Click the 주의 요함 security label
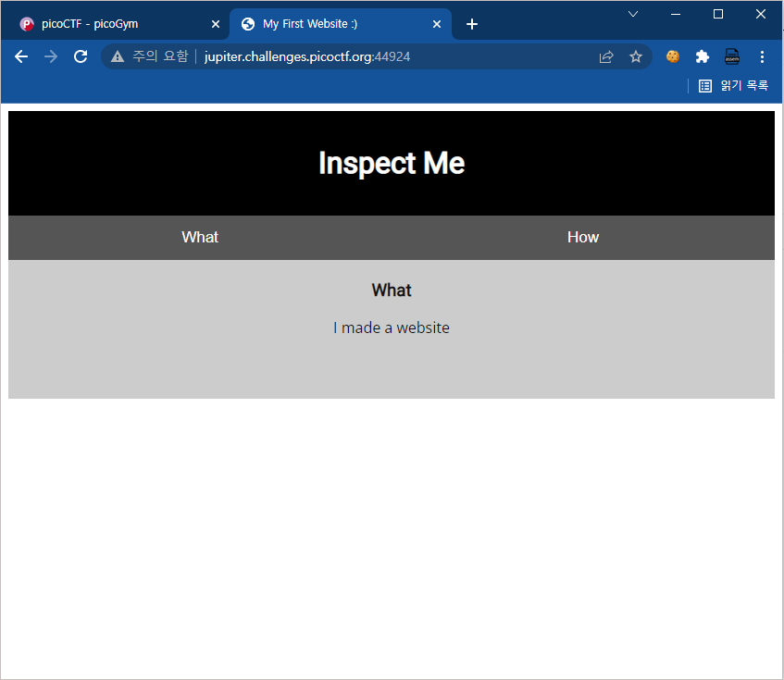This screenshot has width=784, height=680. [160, 56]
